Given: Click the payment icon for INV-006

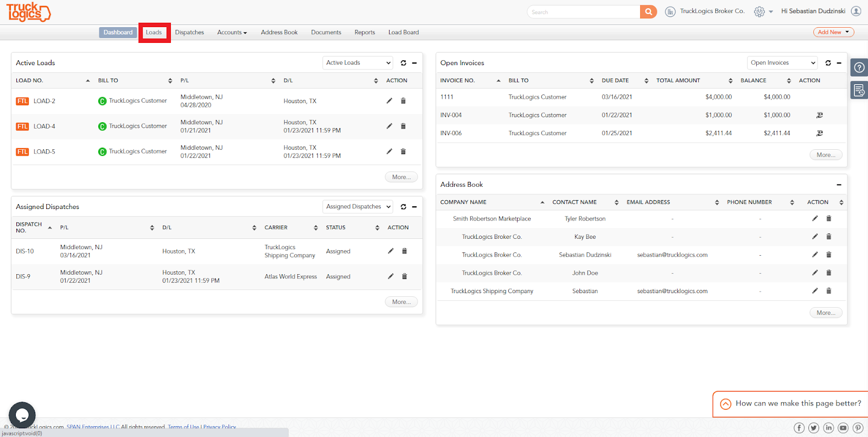Looking at the screenshot, I should click(x=820, y=133).
